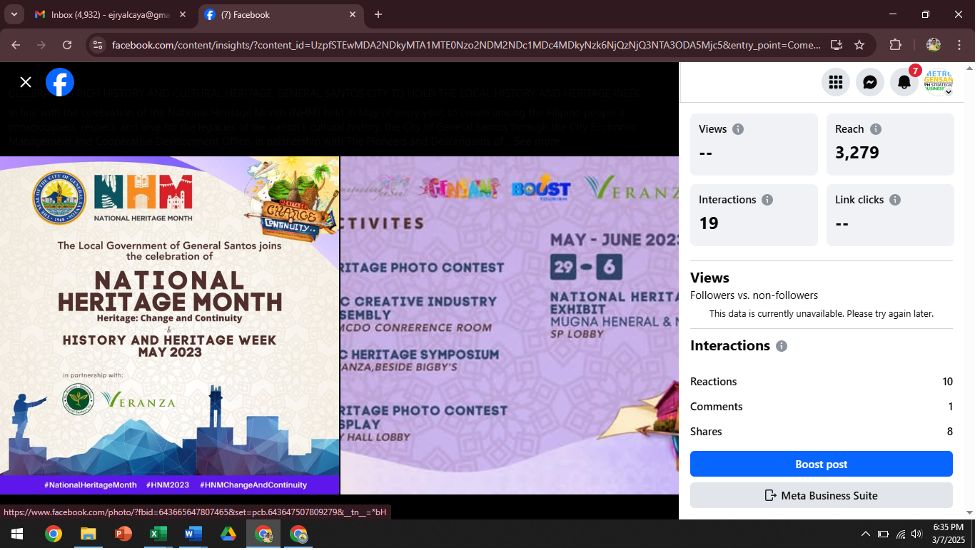977x550 pixels.
Task: Open Excel from the taskbar
Action: (158, 534)
